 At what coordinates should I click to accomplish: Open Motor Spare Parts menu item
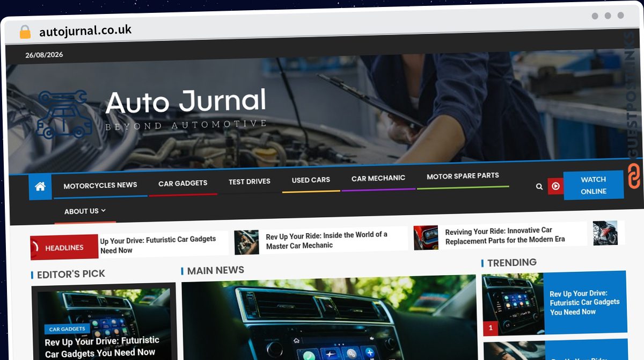[x=463, y=176]
